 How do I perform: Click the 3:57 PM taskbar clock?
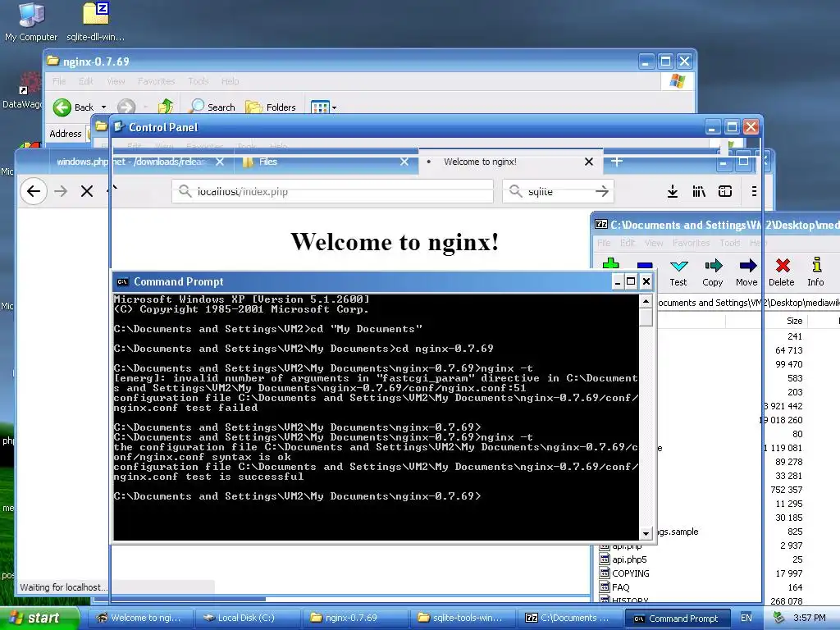810,619
